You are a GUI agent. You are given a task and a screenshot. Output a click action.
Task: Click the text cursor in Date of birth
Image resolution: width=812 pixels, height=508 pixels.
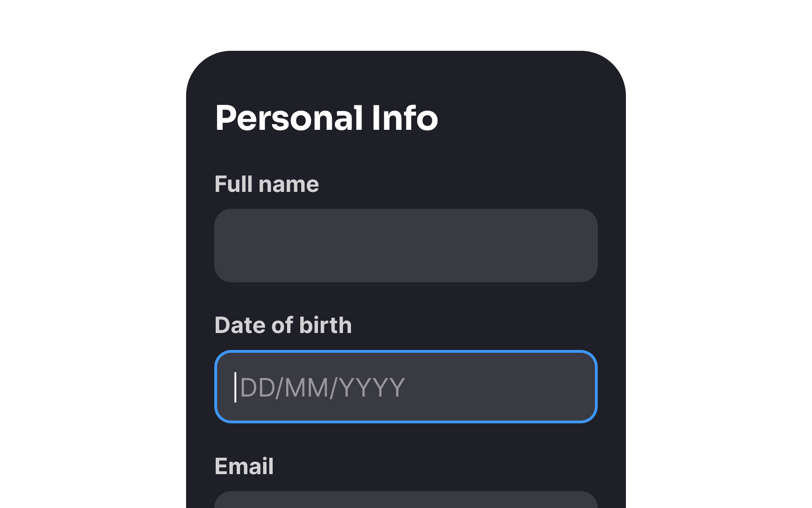pyautogui.click(x=235, y=387)
